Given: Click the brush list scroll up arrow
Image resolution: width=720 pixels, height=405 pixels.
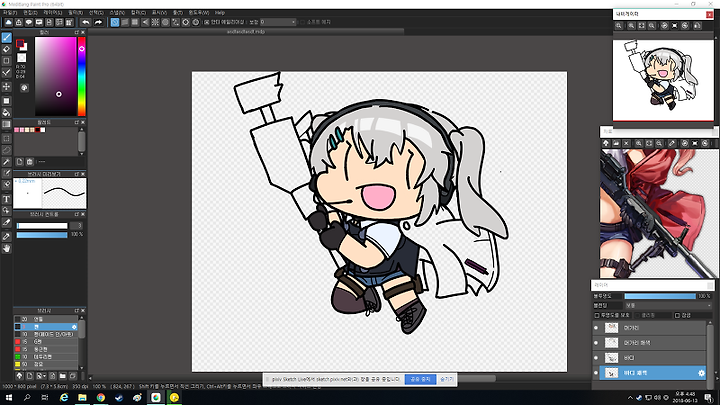Looking at the screenshot, I should point(82,317).
